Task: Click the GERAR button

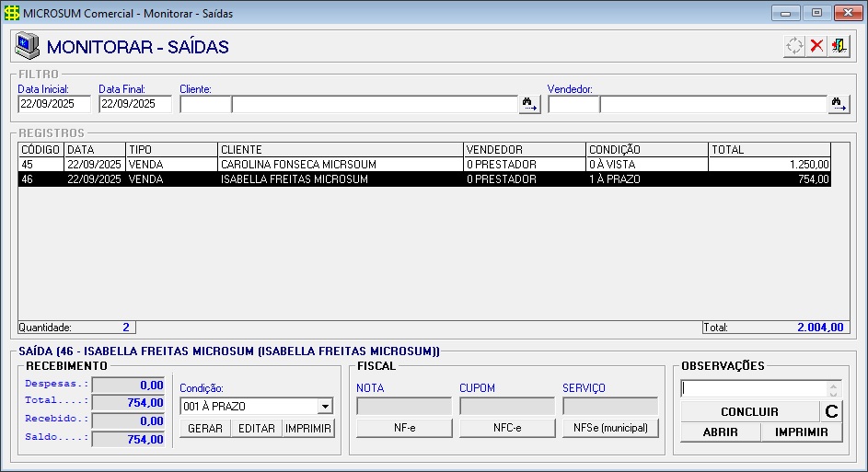Action: (205, 428)
